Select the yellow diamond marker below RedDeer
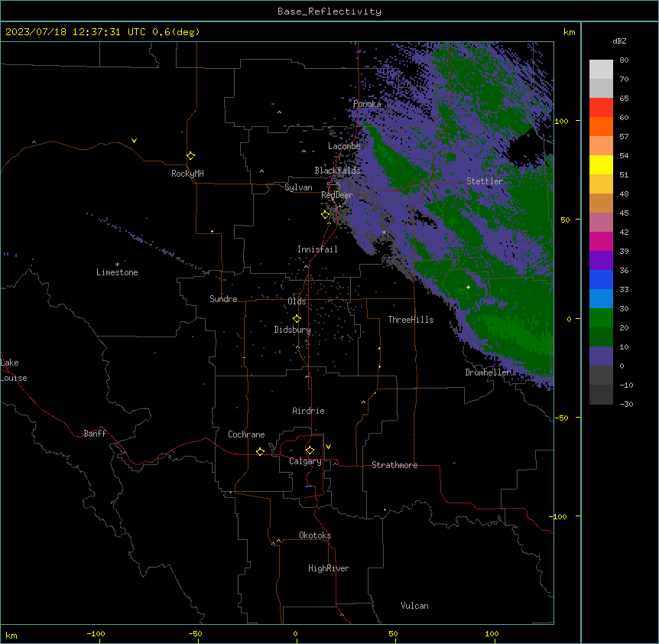 [x=326, y=215]
